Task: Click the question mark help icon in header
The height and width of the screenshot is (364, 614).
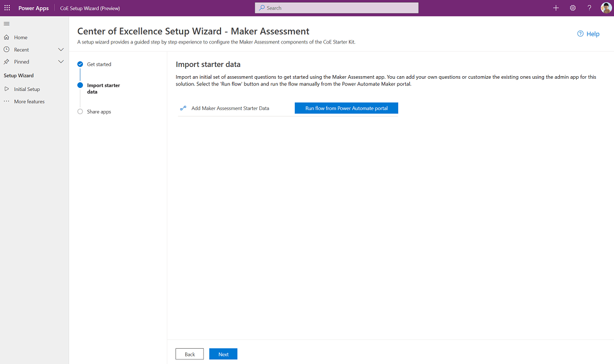Action: pyautogui.click(x=589, y=8)
